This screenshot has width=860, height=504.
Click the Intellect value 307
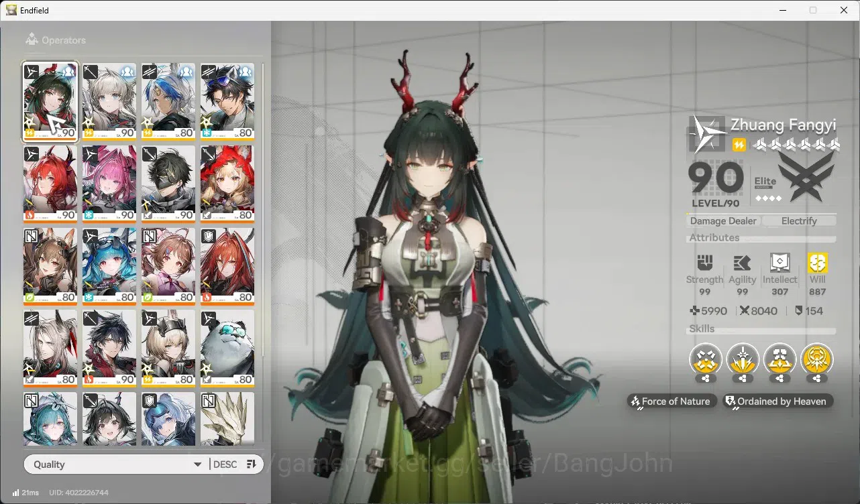click(x=780, y=292)
